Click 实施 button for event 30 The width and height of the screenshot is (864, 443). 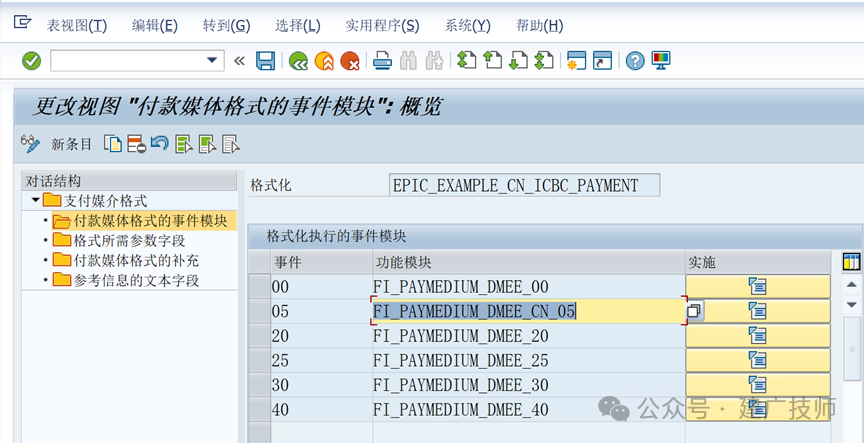758,385
